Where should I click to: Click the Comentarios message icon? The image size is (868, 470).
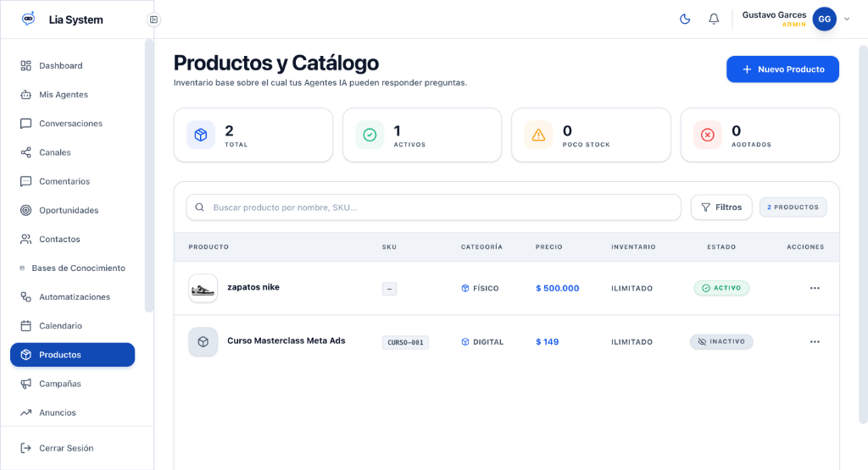[26, 181]
